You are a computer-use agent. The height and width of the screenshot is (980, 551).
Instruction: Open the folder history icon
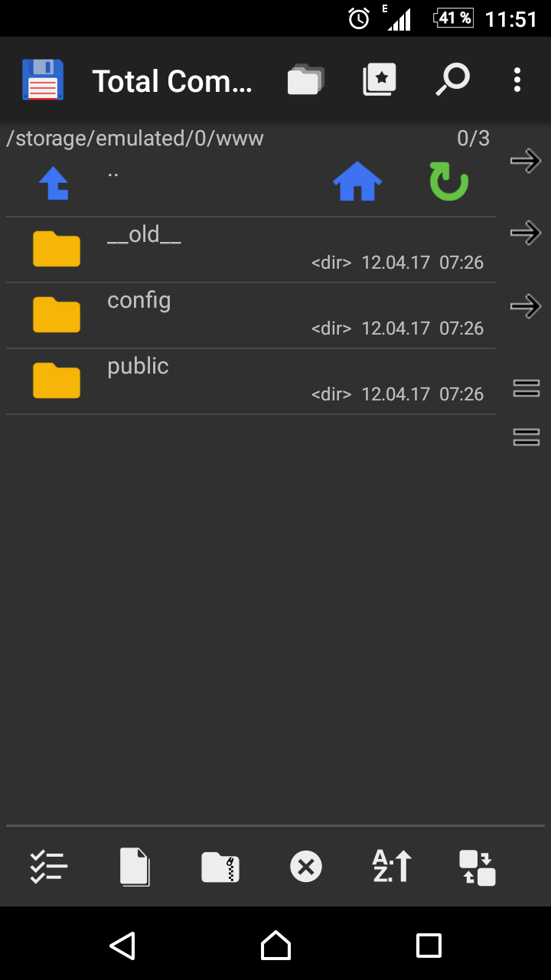click(x=305, y=80)
